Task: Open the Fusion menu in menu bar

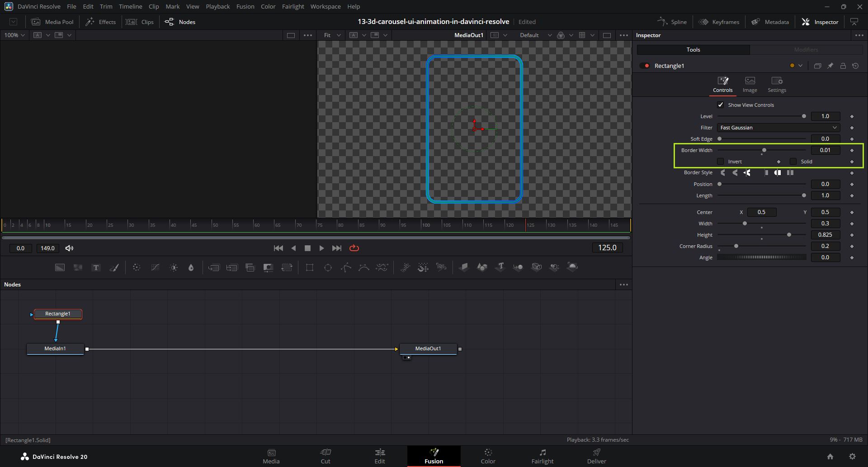Action: [245, 6]
